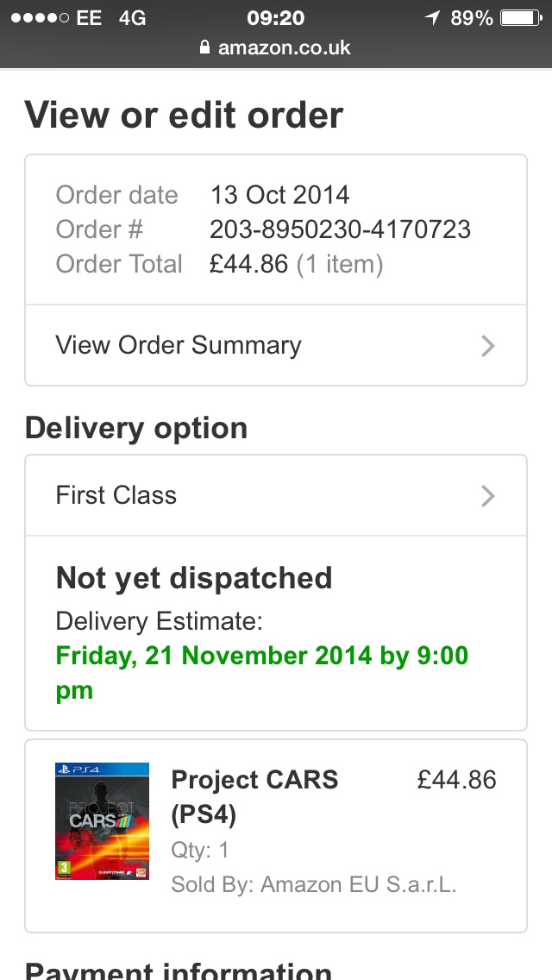Screen dimensions: 552x980
Task: Tap the Not yet dispatched status heading
Action: (x=194, y=578)
